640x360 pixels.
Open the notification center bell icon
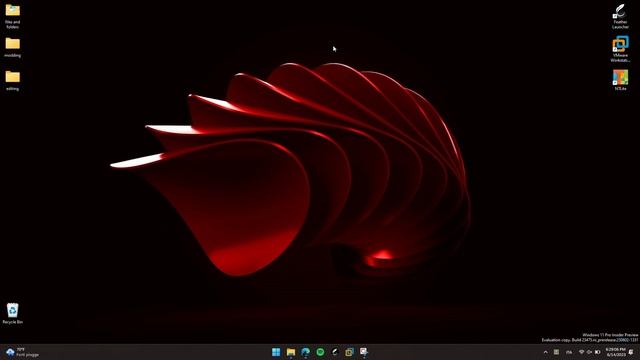[x=631, y=352]
